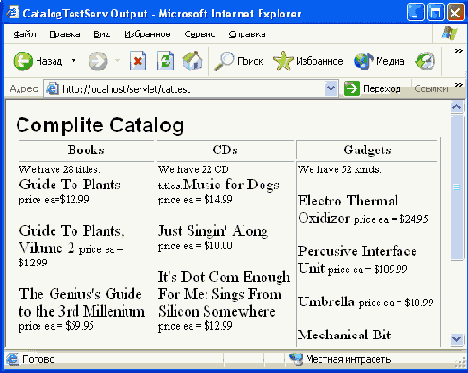Click inside the address URL field
This screenshot has width=468, height=373.
tap(192, 89)
